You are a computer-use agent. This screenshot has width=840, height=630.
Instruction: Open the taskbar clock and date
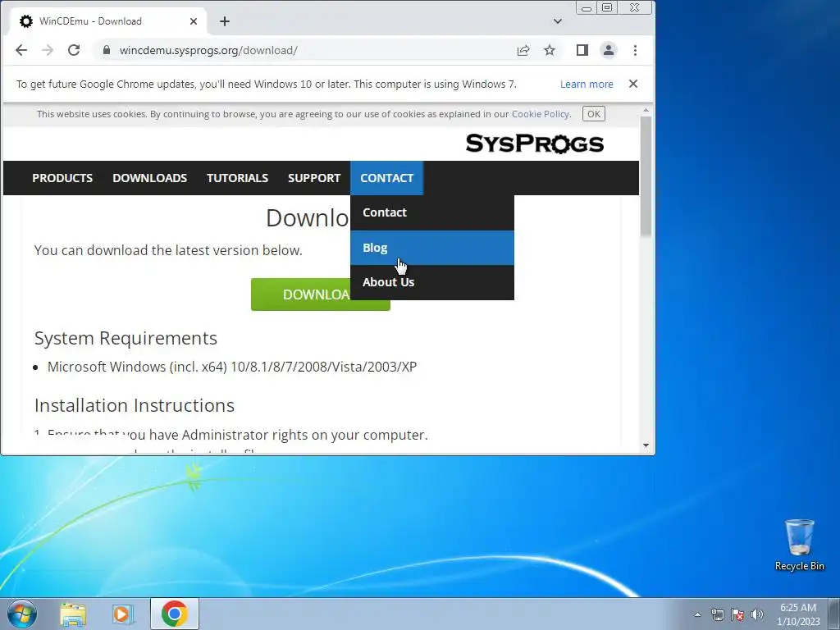pos(798,614)
